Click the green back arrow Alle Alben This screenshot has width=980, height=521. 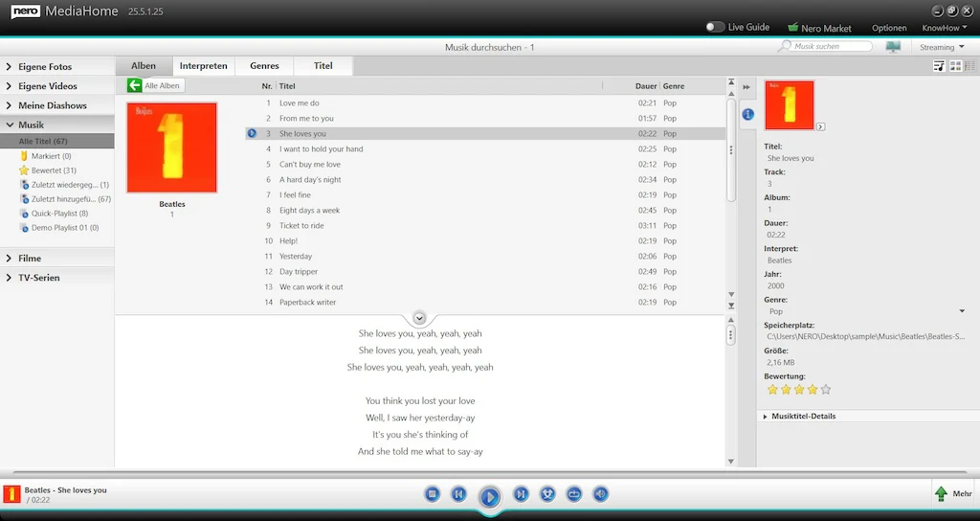click(x=134, y=85)
